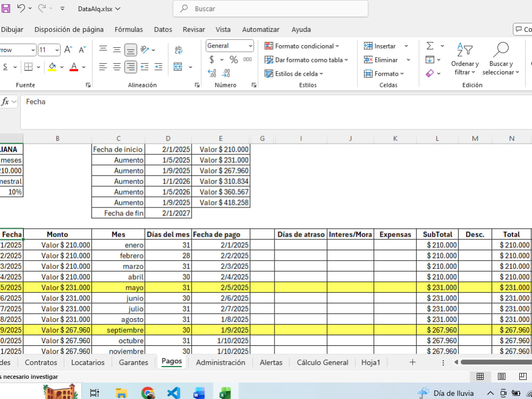Viewport: 532px width, 399px height.
Task: Align text to top icon
Action: pyautogui.click(x=103, y=50)
